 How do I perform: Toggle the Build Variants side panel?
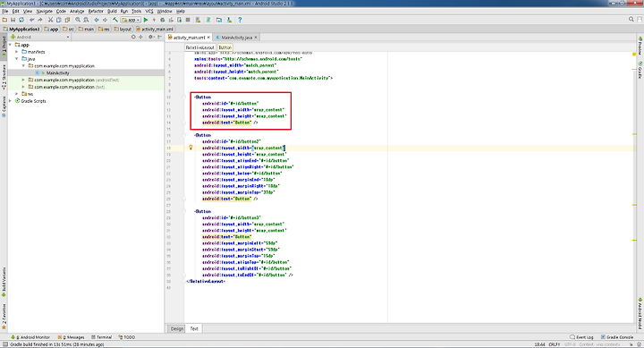4,283
